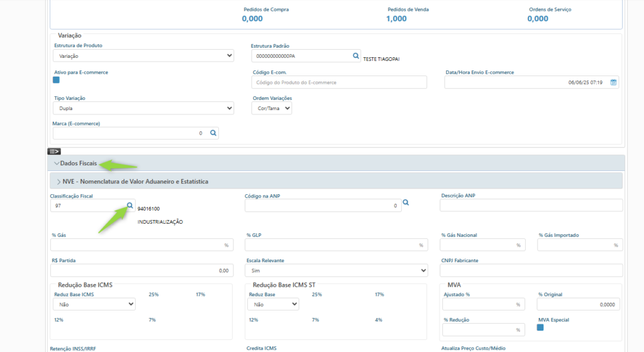644x352 pixels.
Task: Open the Estrutura de Produto dropdown
Action: 143,56
